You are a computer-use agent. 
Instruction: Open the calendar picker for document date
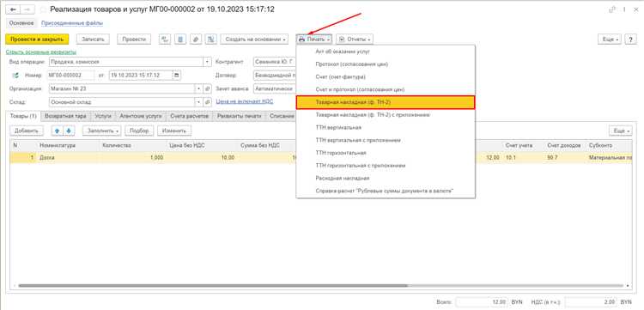pos(176,76)
